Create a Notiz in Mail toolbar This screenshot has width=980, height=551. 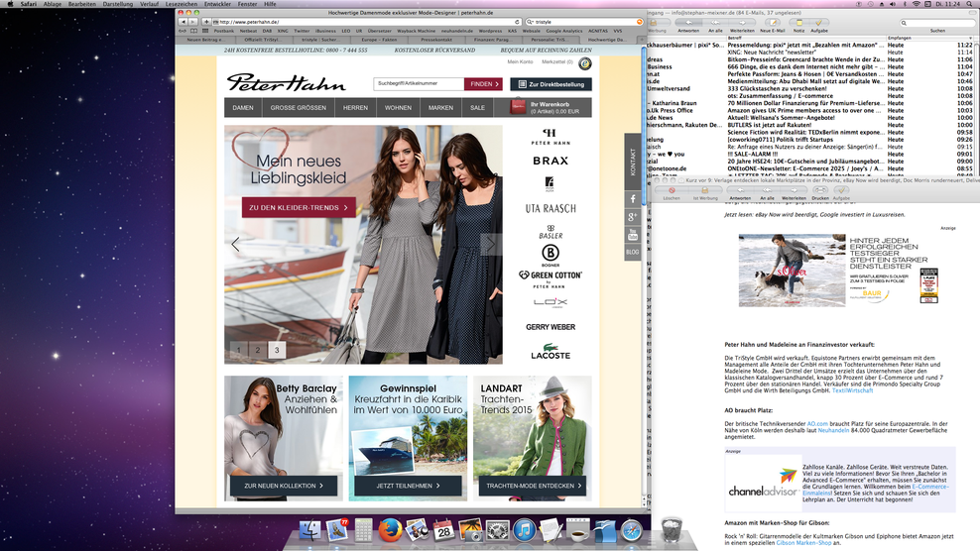(798, 23)
